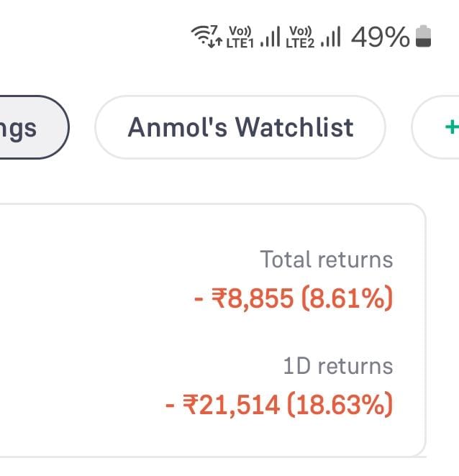The width and height of the screenshot is (459, 476).
Task: Tap the 1D returns label
Action: pyautogui.click(x=338, y=366)
